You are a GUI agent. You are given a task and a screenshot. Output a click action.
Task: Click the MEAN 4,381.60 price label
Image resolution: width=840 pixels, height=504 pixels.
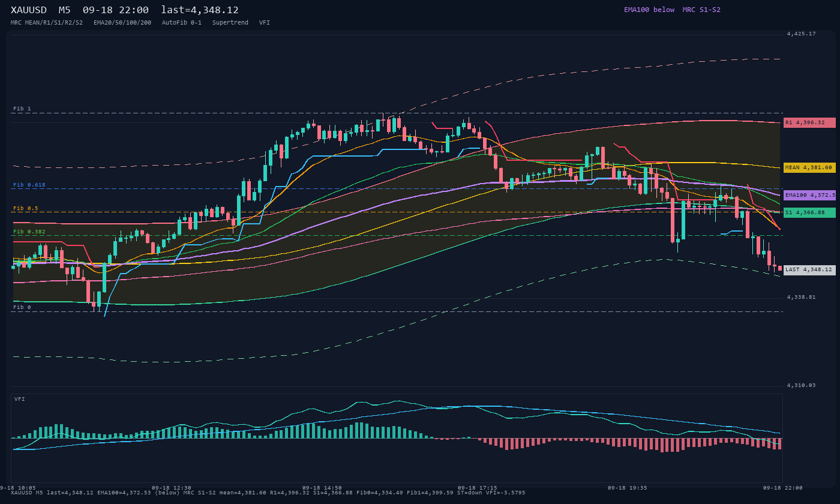click(x=809, y=168)
